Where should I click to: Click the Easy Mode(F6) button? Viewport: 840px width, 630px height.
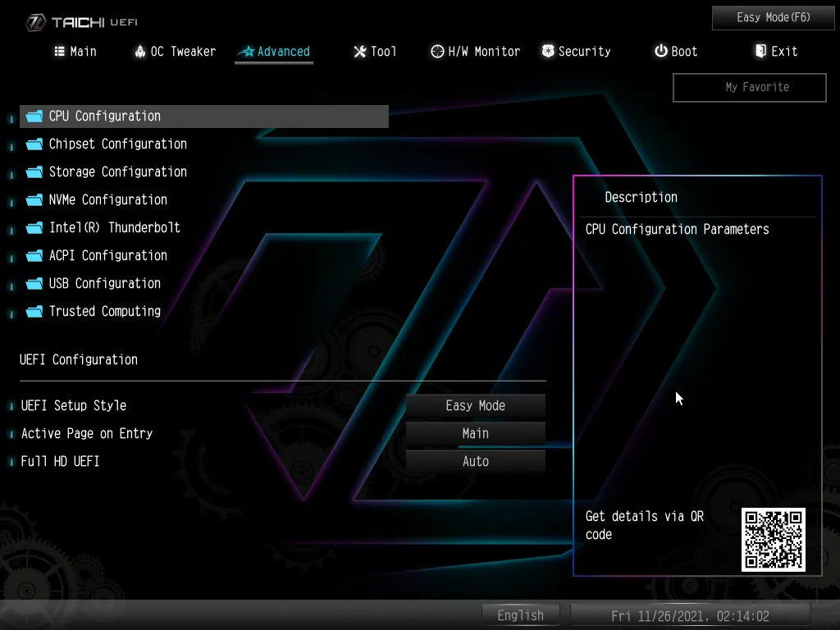(773, 18)
